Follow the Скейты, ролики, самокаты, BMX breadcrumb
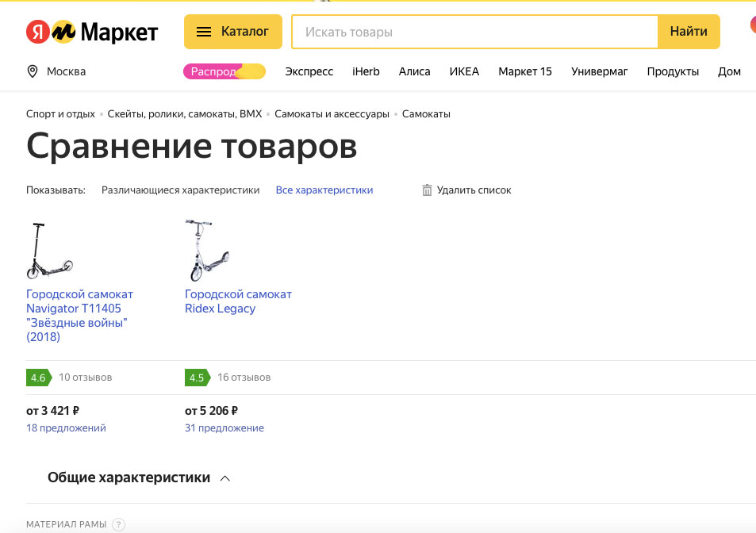 pos(185,114)
